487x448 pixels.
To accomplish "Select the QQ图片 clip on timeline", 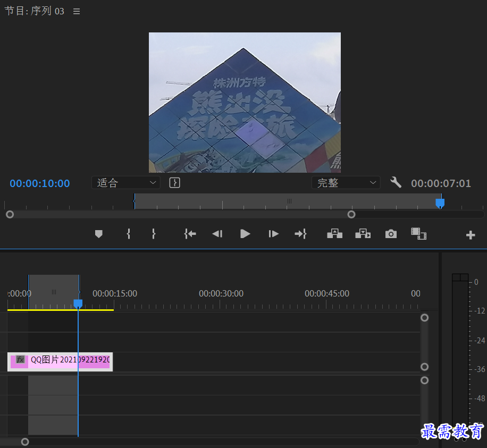I will (60, 362).
